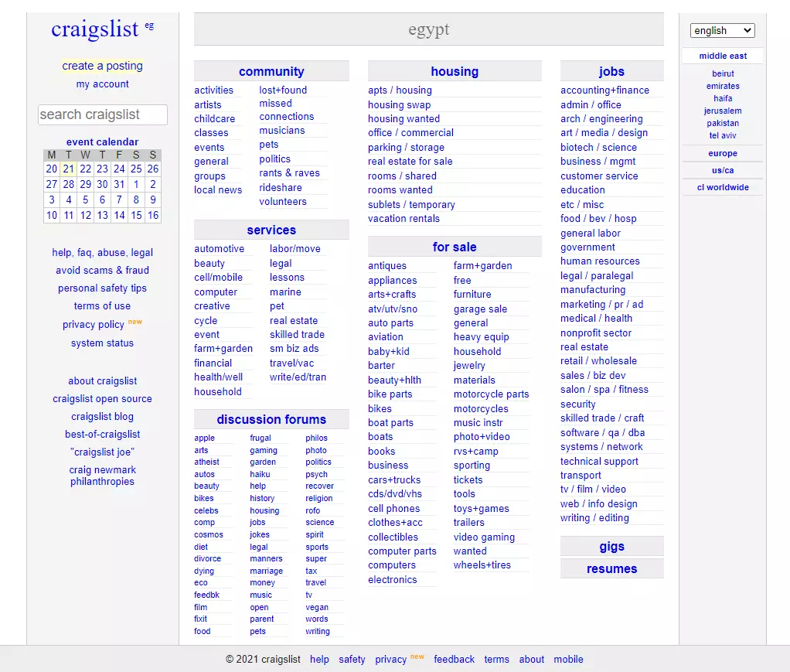Open about craigslist link
790x672 pixels.
click(x=102, y=381)
